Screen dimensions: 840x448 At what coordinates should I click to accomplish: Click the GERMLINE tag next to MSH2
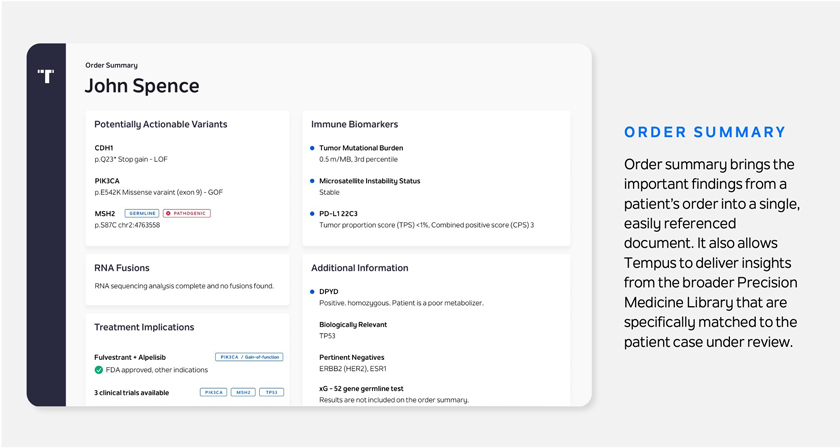click(x=142, y=213)
